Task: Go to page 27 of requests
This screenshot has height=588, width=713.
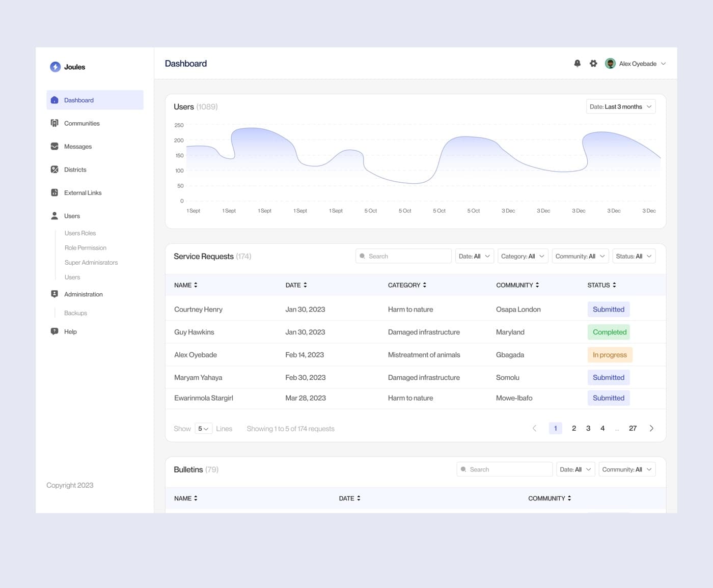Action: (633, 428)
